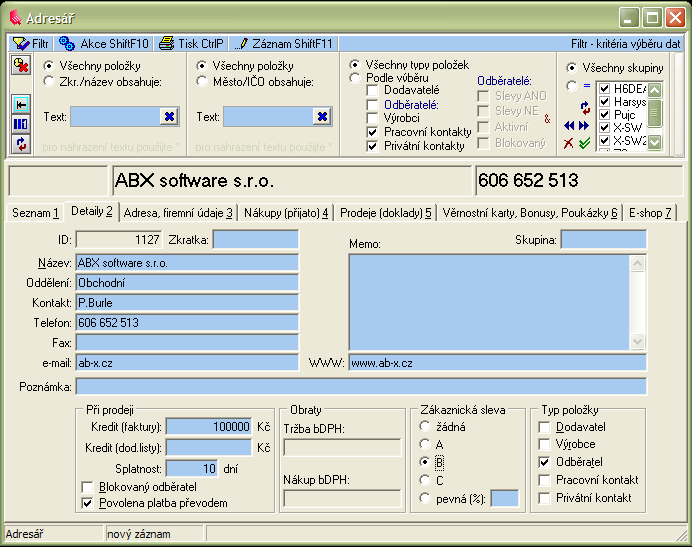Open Záznam ShiftF11 record menu
This screenshot has width=692, height=547.
pyautogui.click(x=283, y=44)
